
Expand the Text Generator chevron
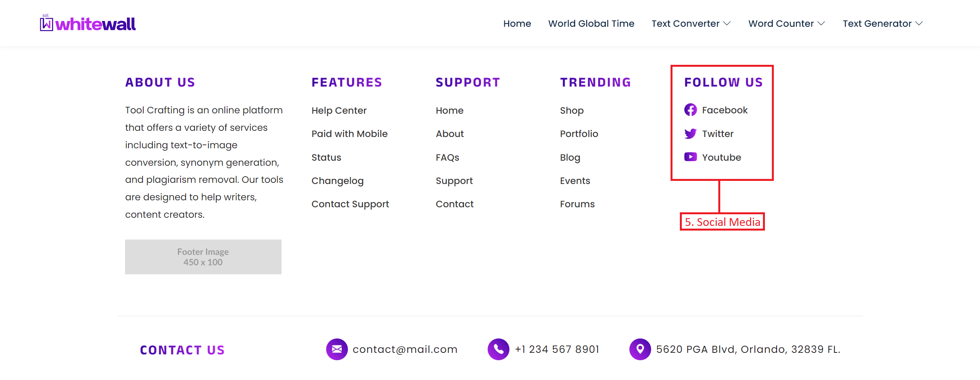(x=919, y=23)
